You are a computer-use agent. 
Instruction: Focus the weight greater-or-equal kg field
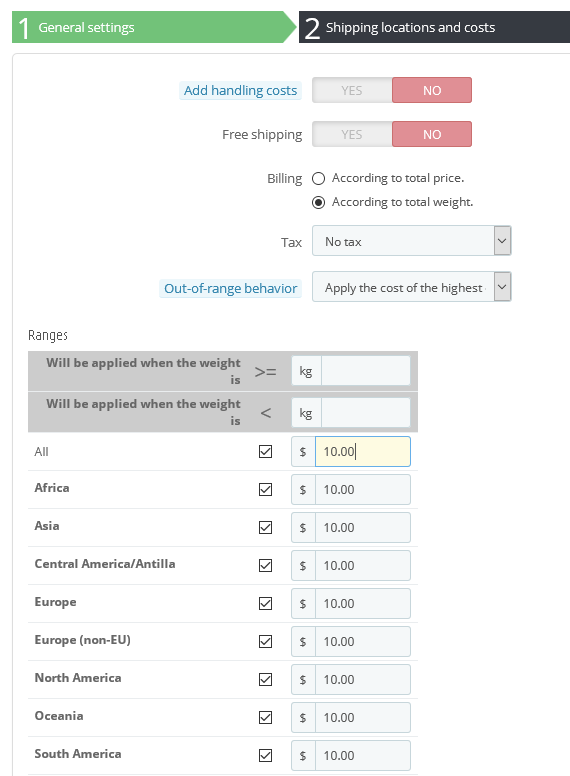click(x=366, y=371)
